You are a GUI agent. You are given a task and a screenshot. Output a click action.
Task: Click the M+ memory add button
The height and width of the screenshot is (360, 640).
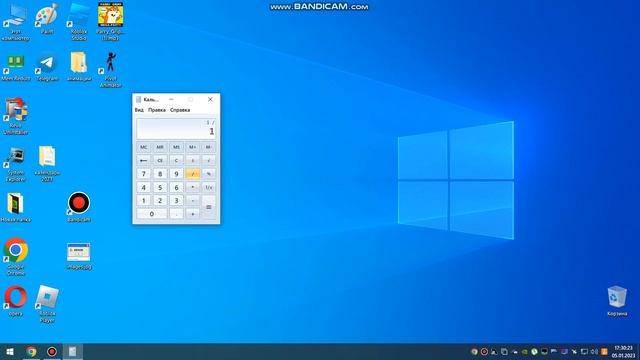coord(193,147)
